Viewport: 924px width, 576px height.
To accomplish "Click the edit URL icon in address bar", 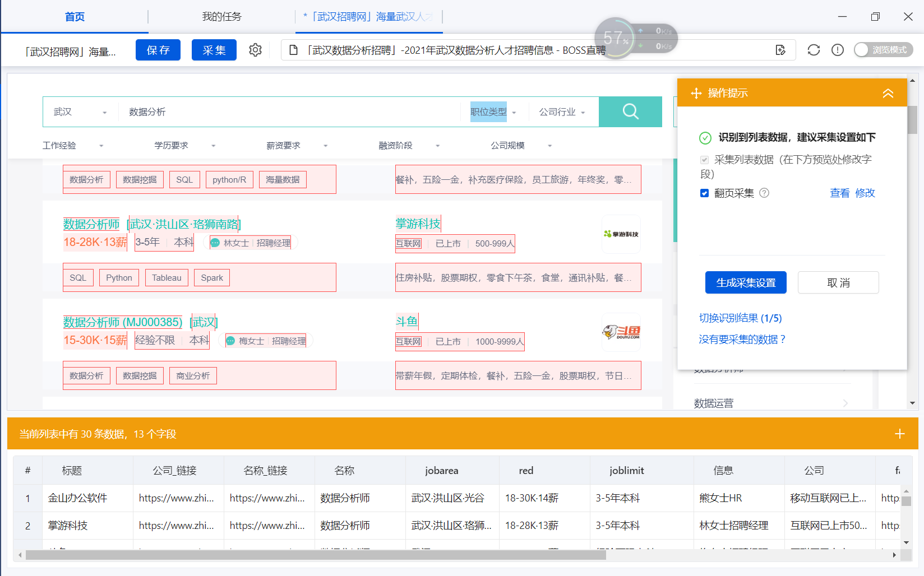I will point(780,50).
